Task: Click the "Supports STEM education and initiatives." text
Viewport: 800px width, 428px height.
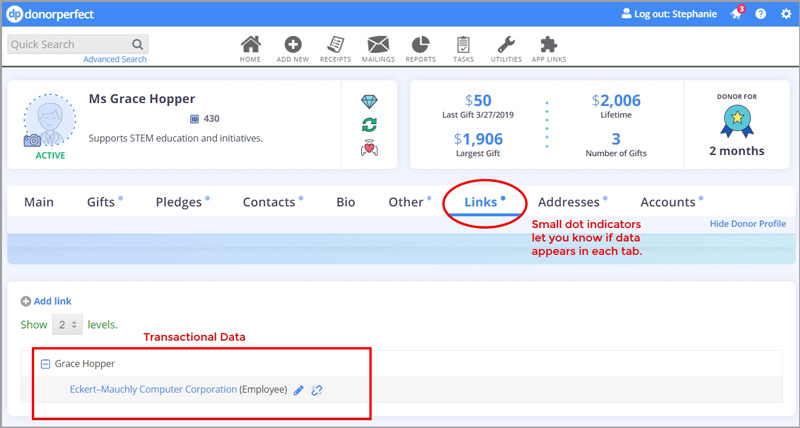Action: (176, 138)
